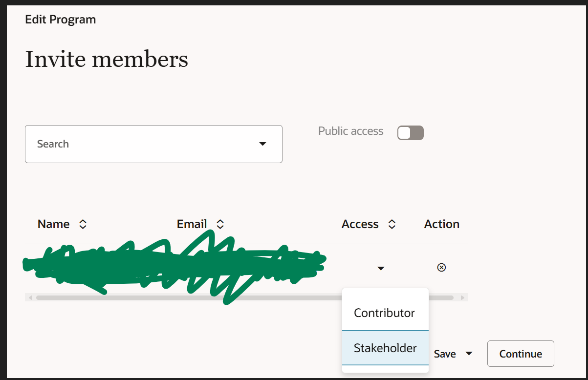The height and width of the screenshot is (380, 588).
Task: Sort by Access using the sort icon
Action: pyautogui.click(x=392, y=224)
